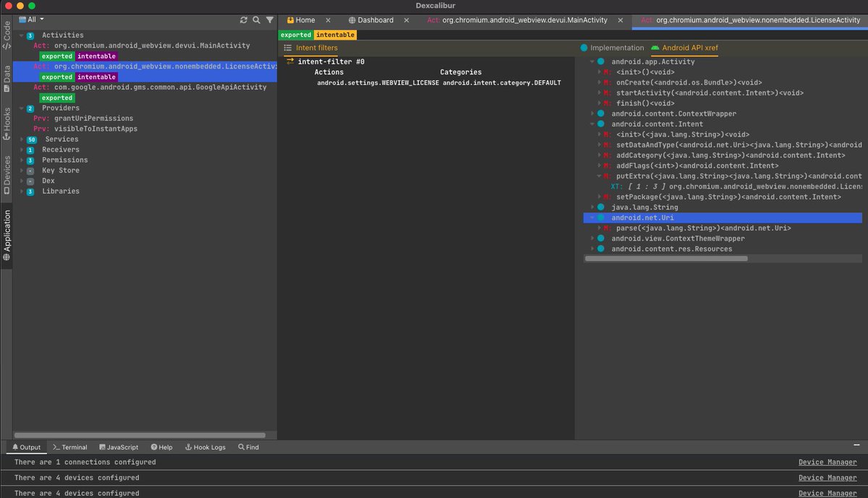The width and height of the screenshot is (868, 498).
Task: Collapse the putExtra method node
Action: 599,176
